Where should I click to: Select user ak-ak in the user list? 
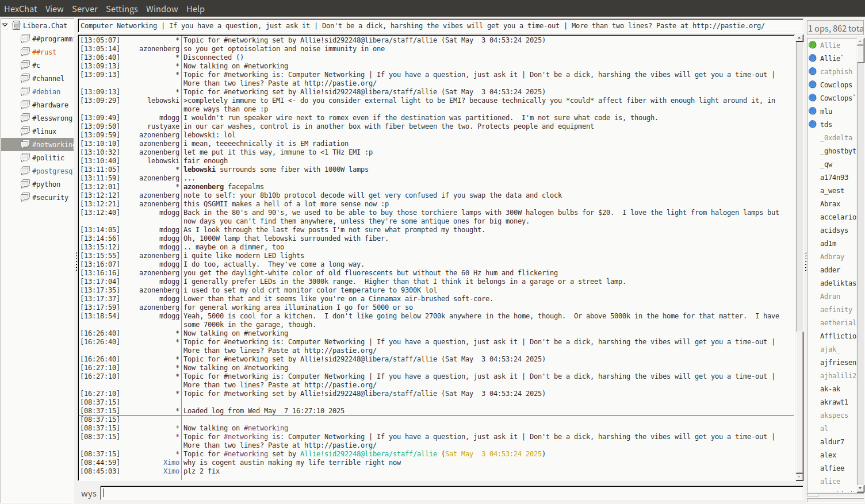point(830,389)
